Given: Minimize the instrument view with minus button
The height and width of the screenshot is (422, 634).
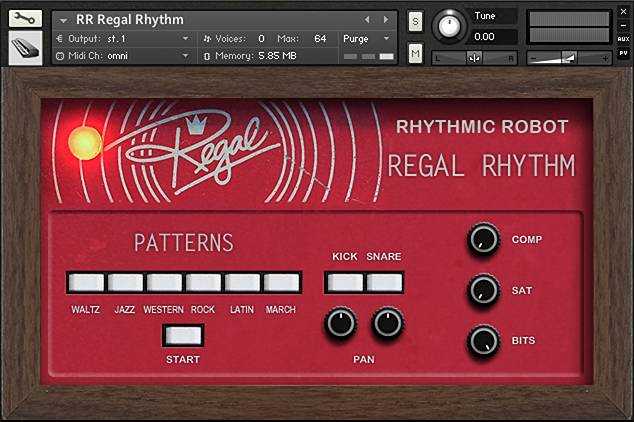Looking at the screenshot, I should (x=623, y=25).
